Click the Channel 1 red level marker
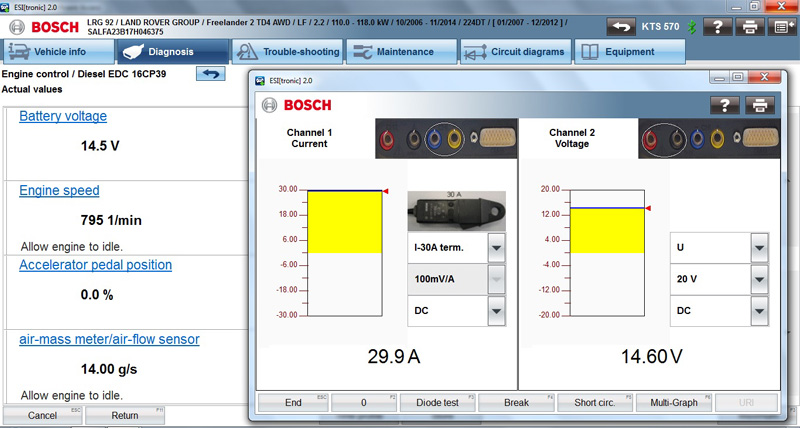Viewport: 800px width, 428px height. [386, 191]
